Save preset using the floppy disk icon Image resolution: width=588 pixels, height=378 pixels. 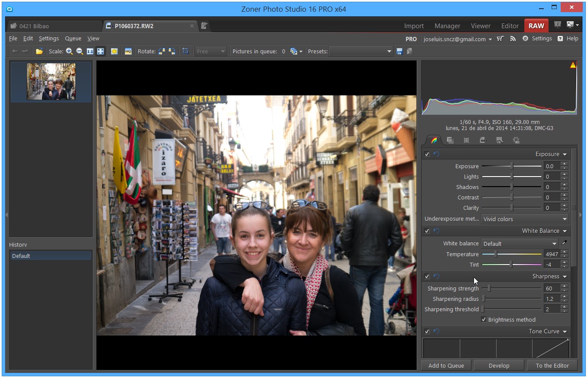coord(400,51)
